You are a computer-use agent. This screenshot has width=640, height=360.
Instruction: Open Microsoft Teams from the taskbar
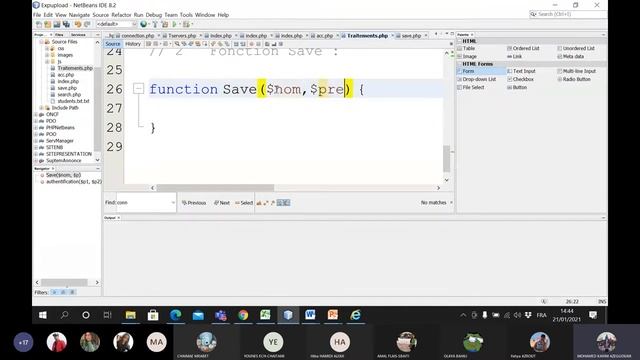[x=221, y=315]
